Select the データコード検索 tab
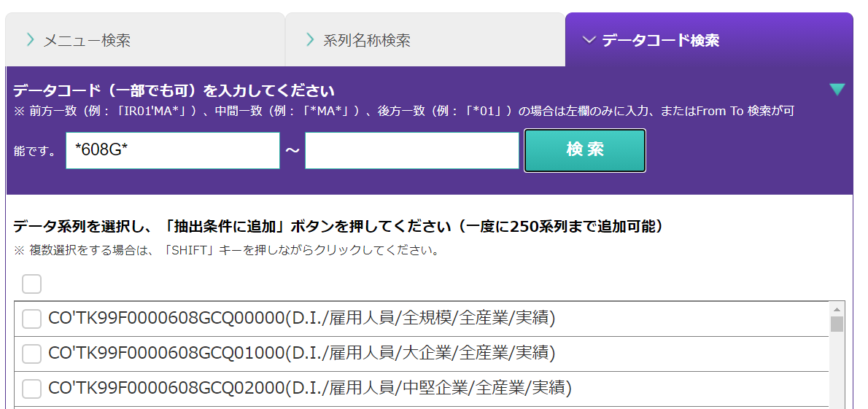 [709, 40]
